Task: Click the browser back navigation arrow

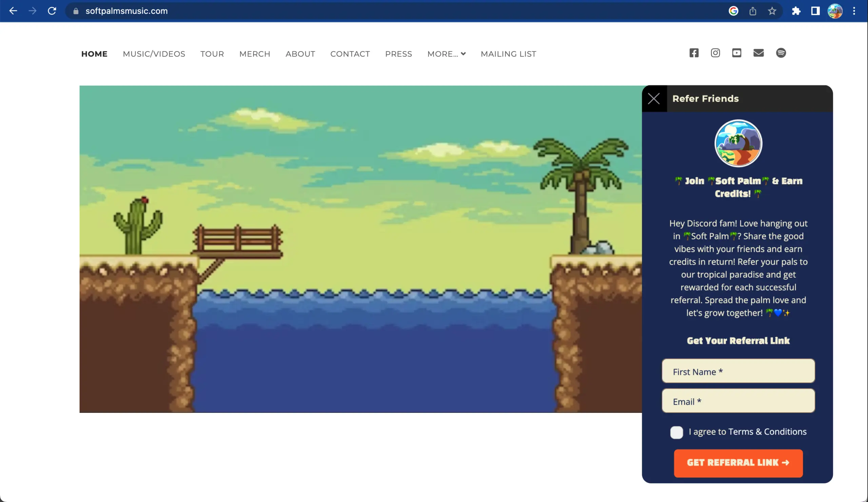Action: click(x=13, y=11)
